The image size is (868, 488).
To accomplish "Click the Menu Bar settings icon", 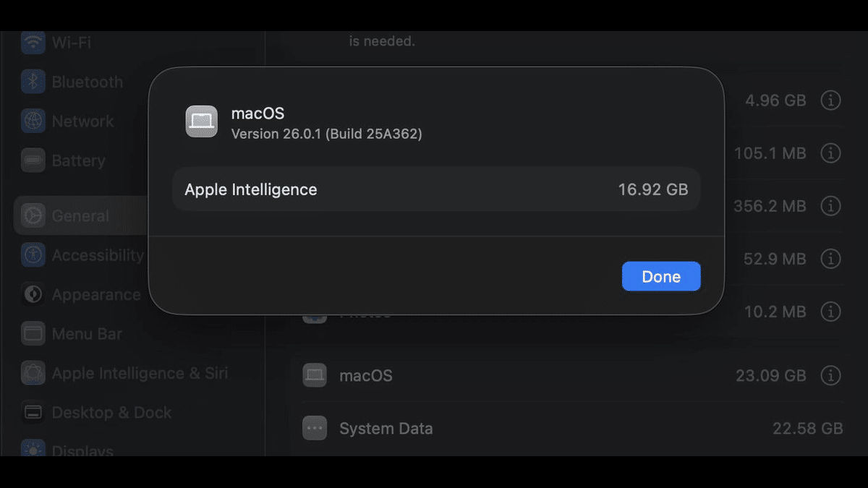I will point(32,333).
